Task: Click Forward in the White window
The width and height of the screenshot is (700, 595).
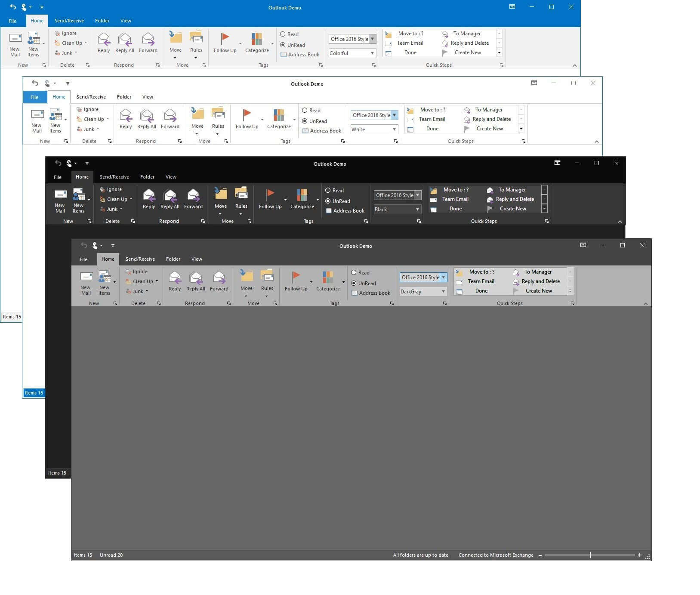Action: (170, 120)
